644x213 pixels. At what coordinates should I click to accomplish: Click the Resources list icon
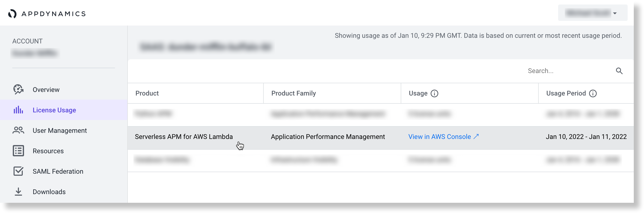[x=18, y=151]
